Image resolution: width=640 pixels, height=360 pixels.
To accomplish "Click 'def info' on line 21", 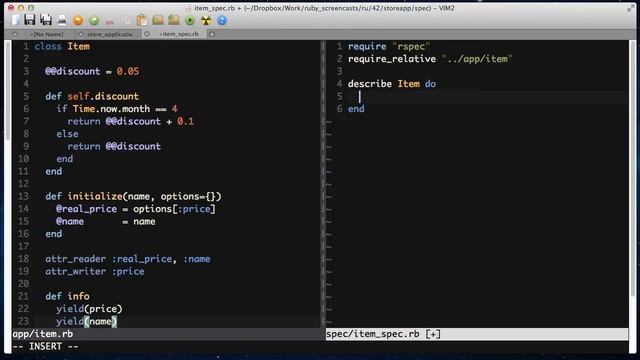I will (67, 296).
